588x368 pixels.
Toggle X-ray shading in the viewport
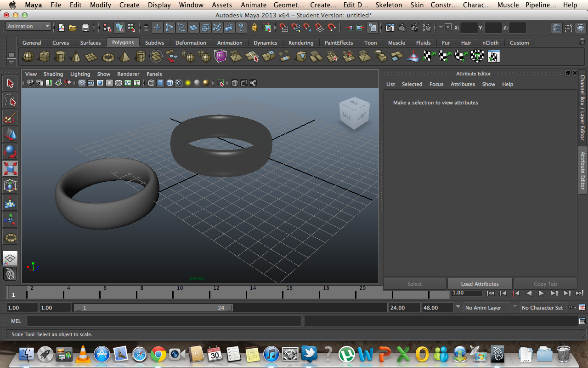pos(234,83)
